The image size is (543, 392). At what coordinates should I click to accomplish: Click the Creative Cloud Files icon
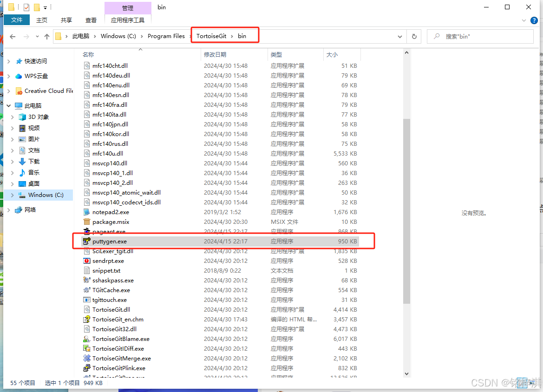click(19, 91)
